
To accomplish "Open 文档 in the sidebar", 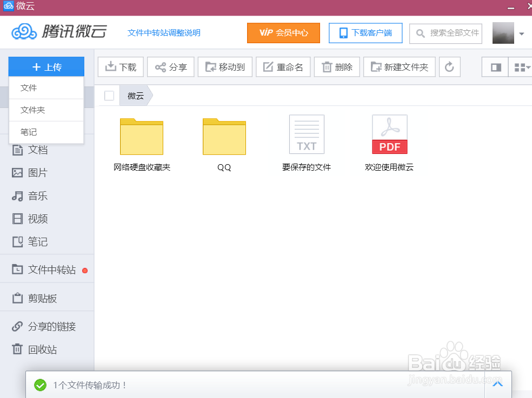I will click(30, 150).
